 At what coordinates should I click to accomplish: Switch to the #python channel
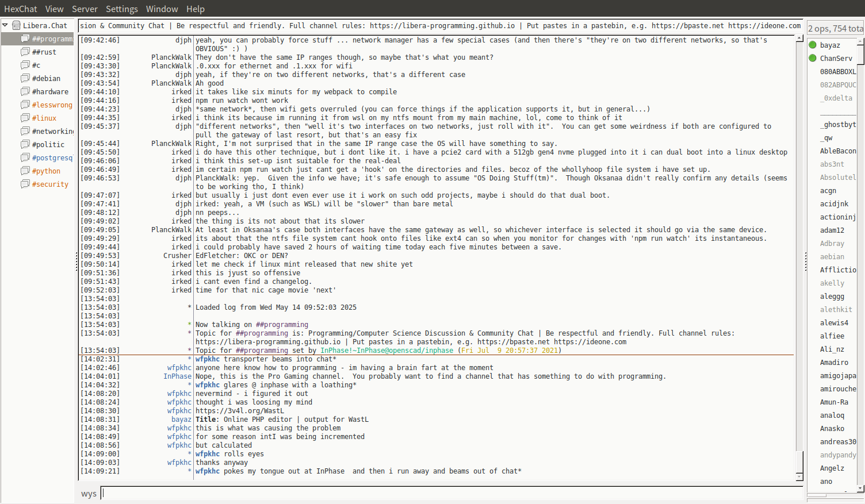click(x=46, y=171)
